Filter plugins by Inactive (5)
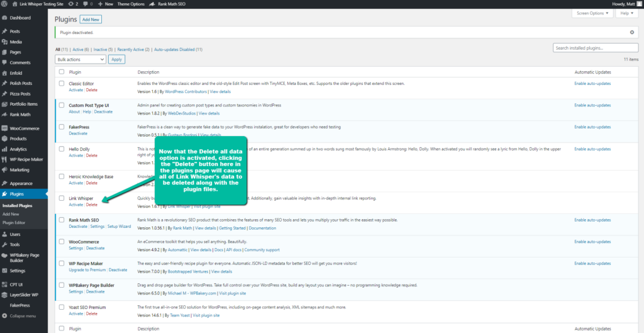The width and height of the screenshot is (644, 333). (x=103, y=49)
